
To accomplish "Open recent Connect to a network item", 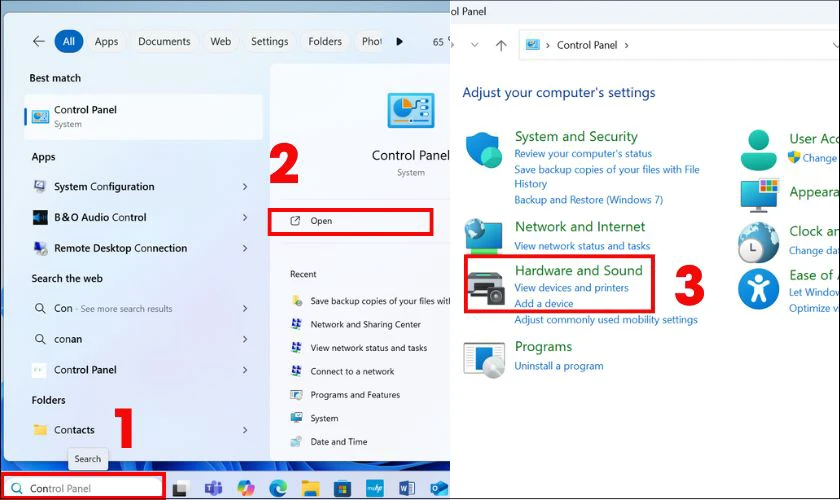I will pos(352,371).
